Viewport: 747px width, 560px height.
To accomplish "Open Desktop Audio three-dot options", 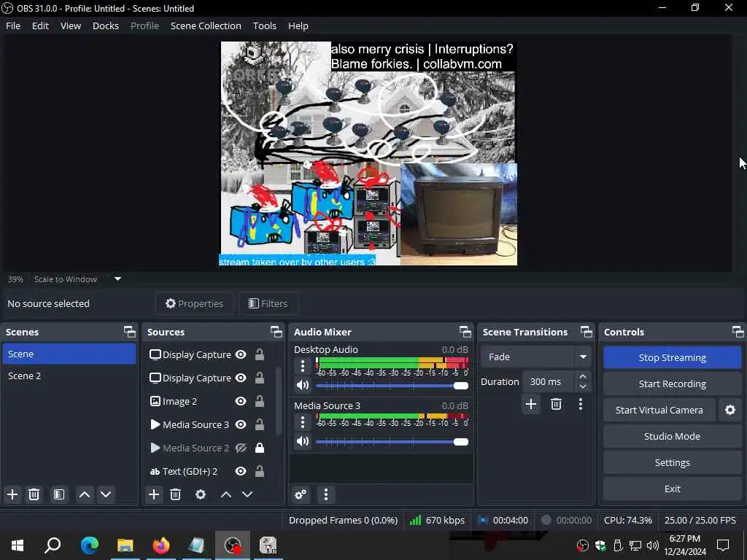I will (x=303, y=366).
